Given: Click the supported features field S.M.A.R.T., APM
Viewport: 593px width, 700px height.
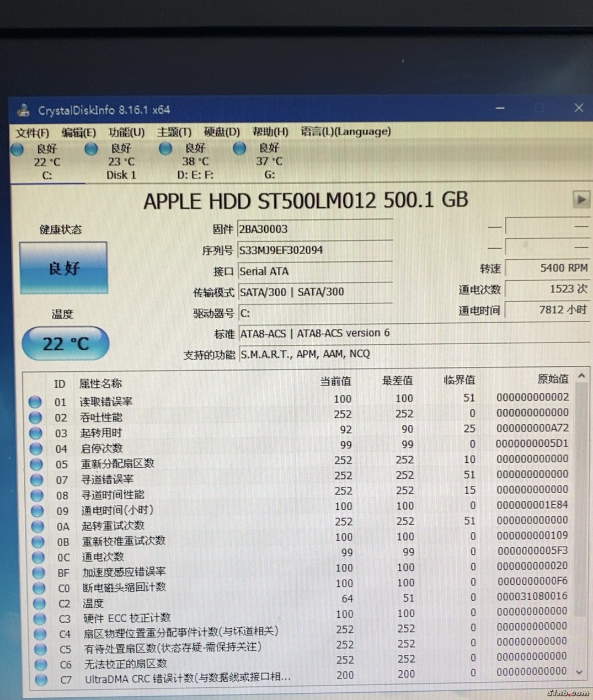Looking at the screenshot, I should (x=414, y=354).
